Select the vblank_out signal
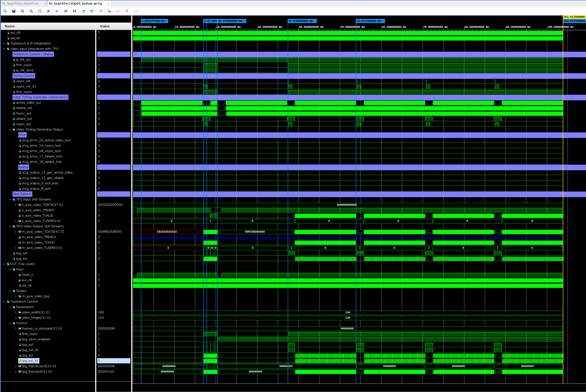The height and width of the screenshot is (392, 586). coord(24,119)
